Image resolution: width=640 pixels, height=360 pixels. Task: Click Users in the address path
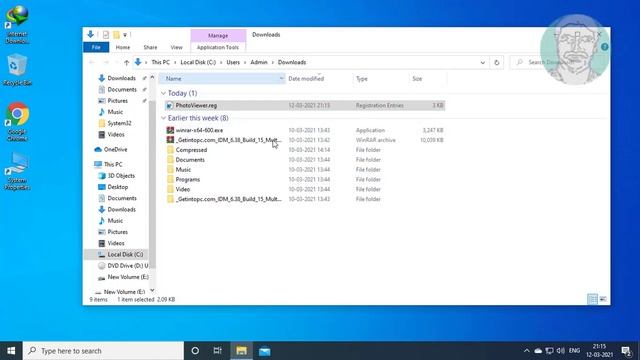(x=233, y=62)
